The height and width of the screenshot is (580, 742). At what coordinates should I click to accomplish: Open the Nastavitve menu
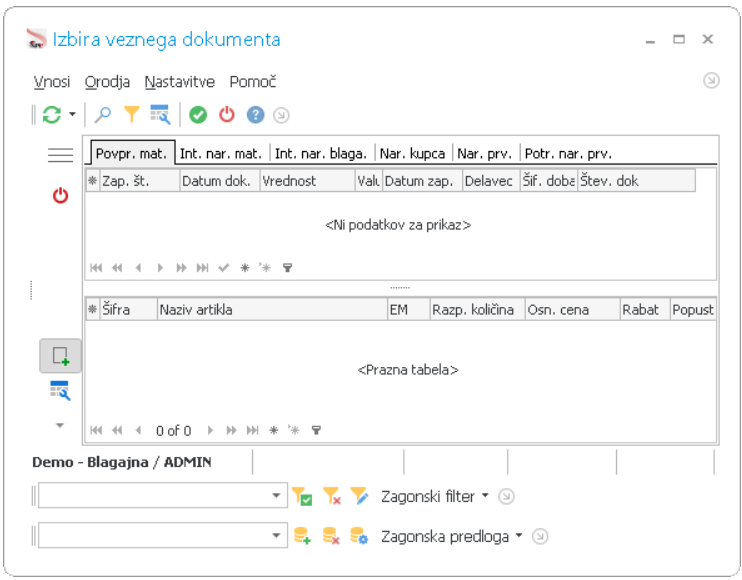point(179,82)
